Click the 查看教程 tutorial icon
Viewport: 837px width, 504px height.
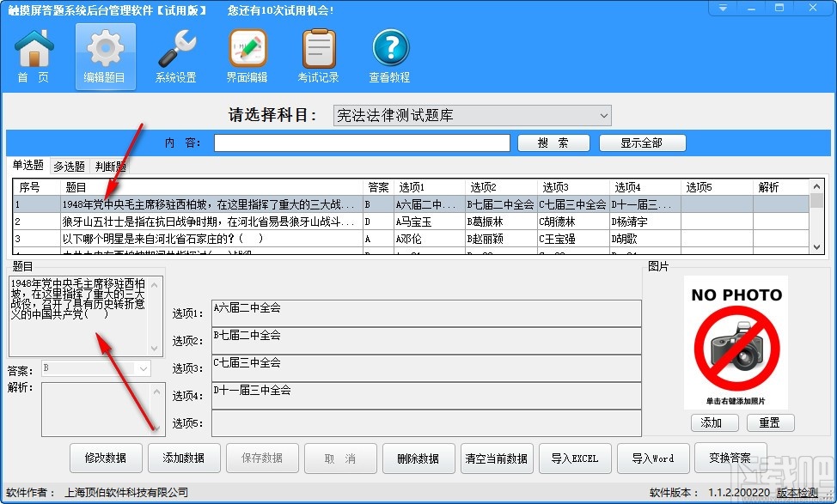click(389, 54)
